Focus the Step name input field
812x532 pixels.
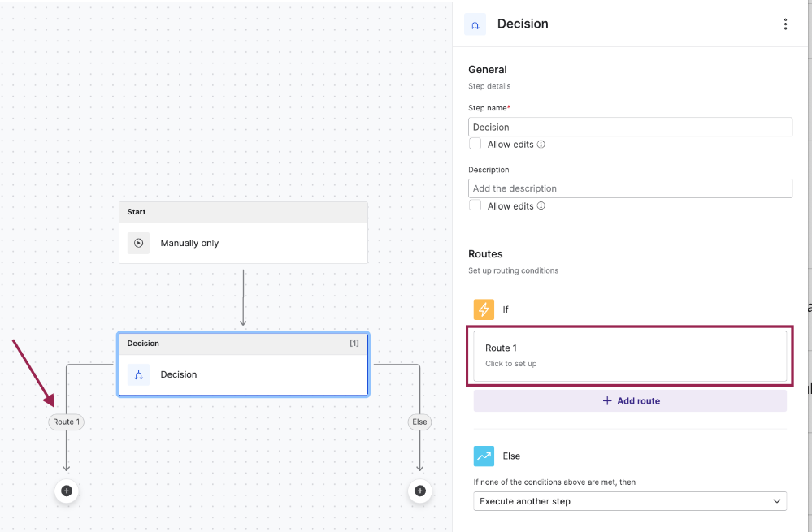point(630,127)
